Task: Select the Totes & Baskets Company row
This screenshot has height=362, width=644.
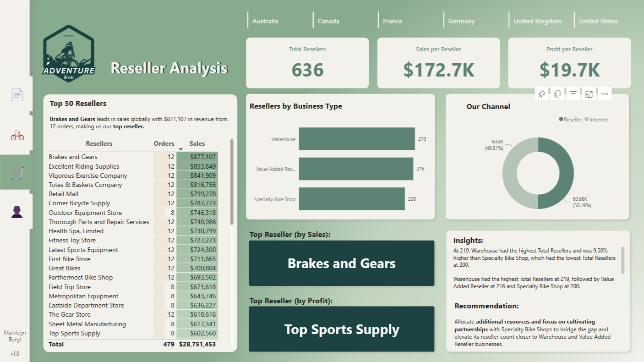Action: [133, 185]
